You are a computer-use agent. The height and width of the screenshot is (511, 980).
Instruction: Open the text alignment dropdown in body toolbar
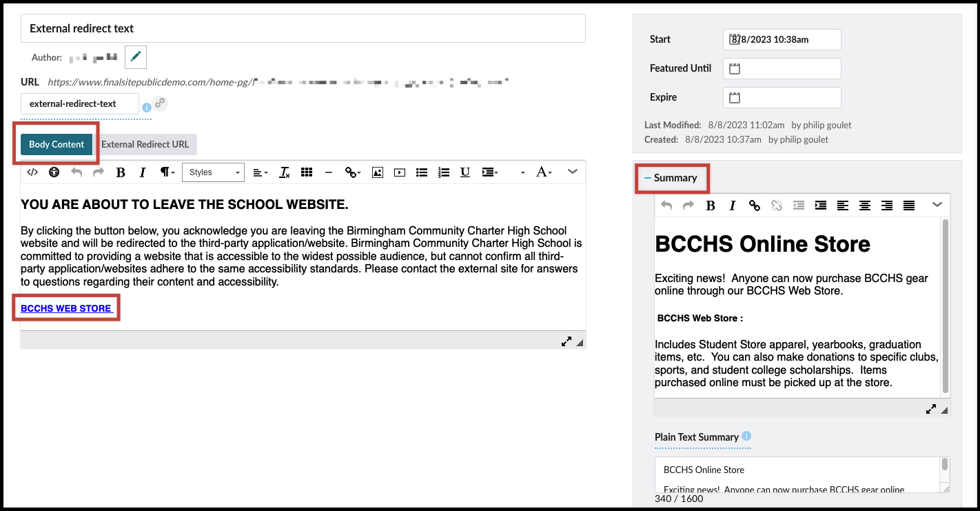point(260,172)
